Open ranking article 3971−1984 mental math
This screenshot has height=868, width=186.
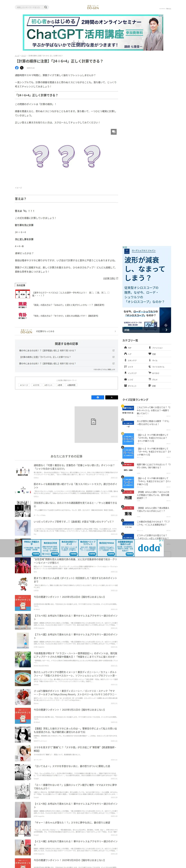point(153,466)
